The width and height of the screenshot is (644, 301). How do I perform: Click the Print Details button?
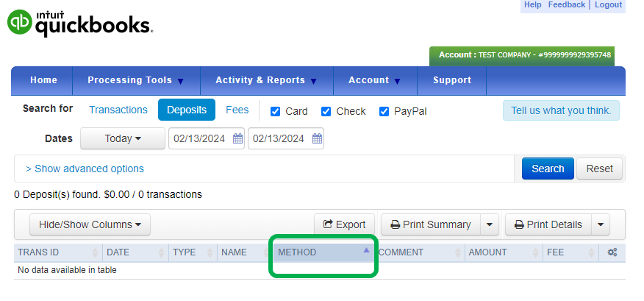click(x=548, y=224)
